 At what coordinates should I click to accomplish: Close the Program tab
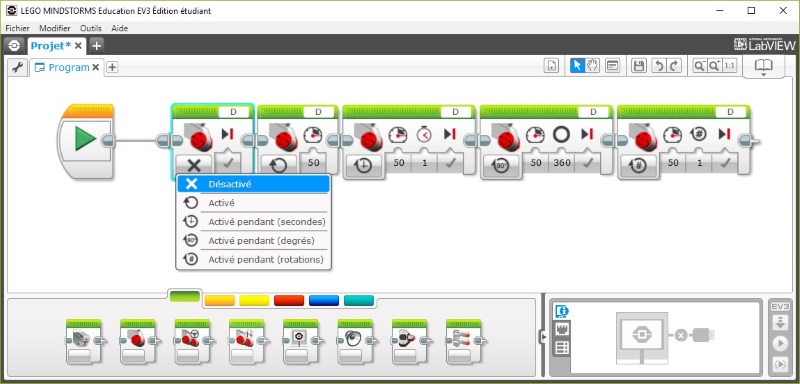(x=95, y=67)
